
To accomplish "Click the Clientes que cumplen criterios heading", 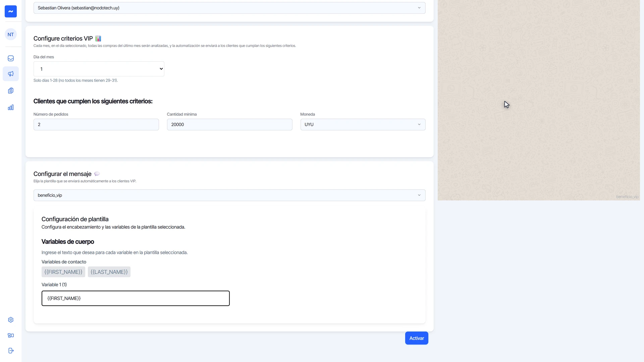I will 93,101.
